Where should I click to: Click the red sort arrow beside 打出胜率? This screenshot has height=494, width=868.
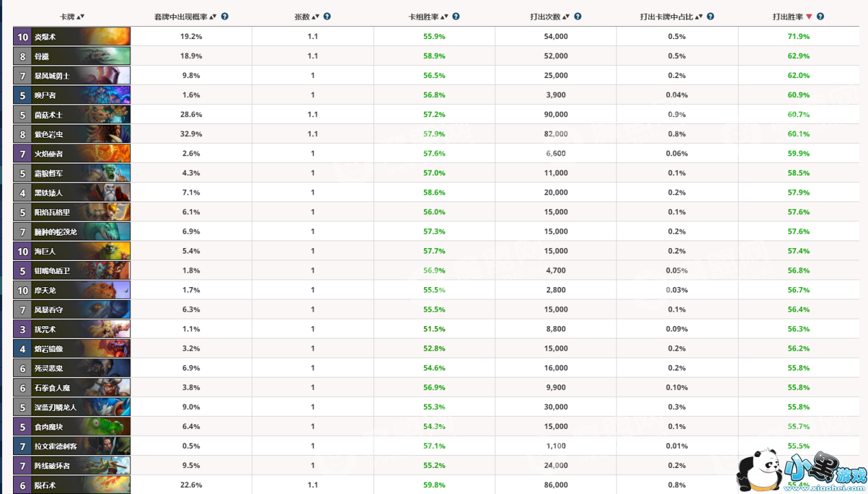click(x=809, y=16)
